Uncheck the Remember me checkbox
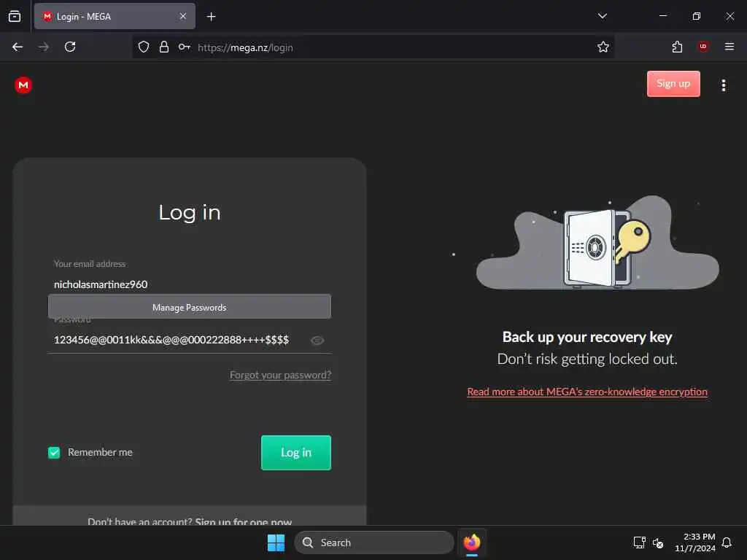Viewport: 747px width, 560px height. coord(54,452)
